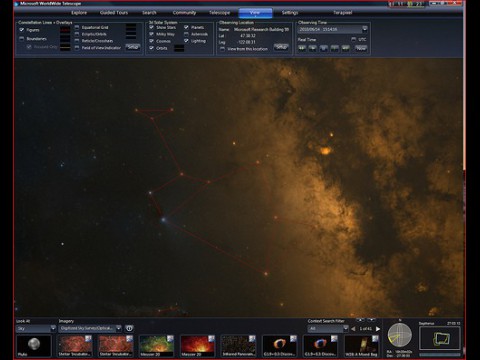Enable the UTC checkbox
The height and width of the screenshot is (360, 480).
pos(354,39)
